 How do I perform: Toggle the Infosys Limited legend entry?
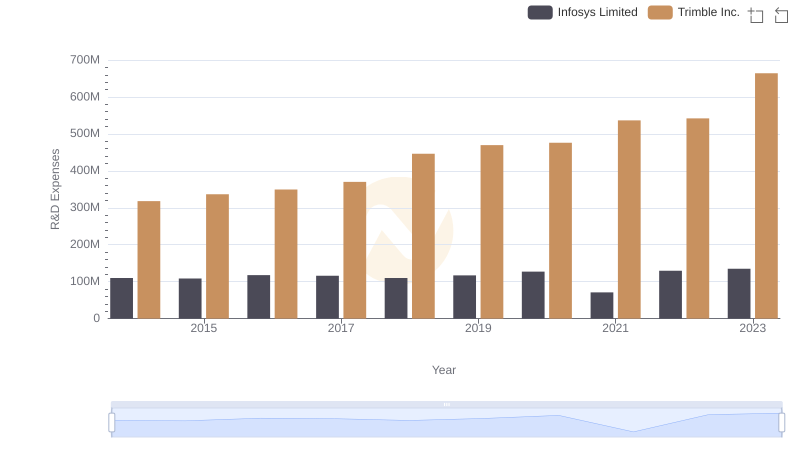(583, 12)
